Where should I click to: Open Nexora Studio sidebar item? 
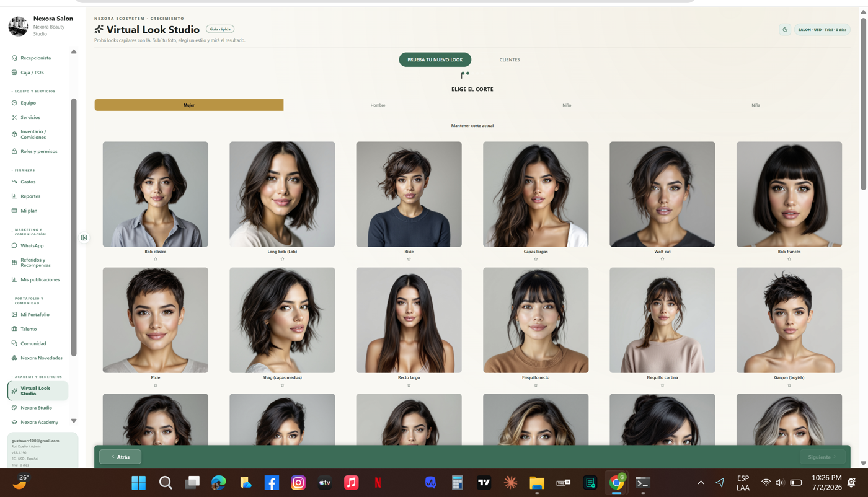[37, 408]
